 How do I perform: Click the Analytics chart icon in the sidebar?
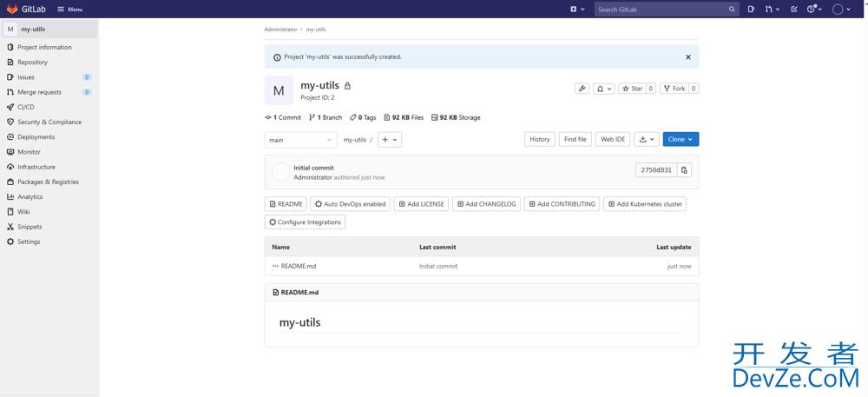[10, 196]
